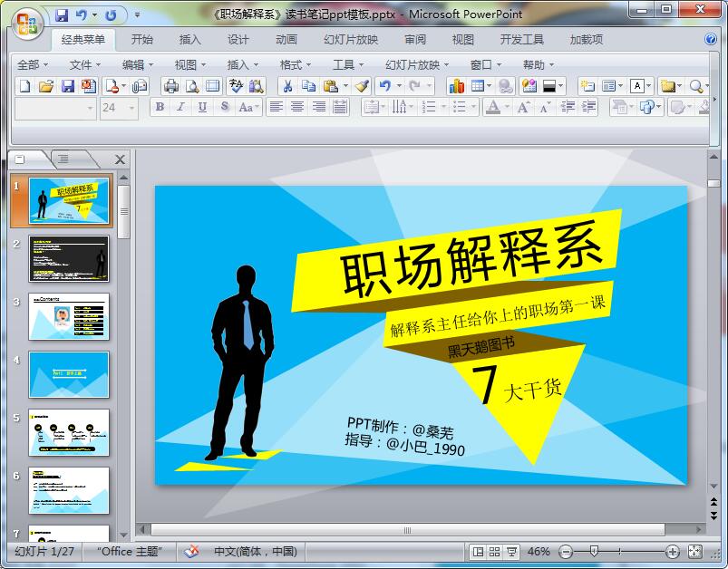Adjust the zoom slider handle
The width and height of the screenshot is (728, 569).
point(594,552)
